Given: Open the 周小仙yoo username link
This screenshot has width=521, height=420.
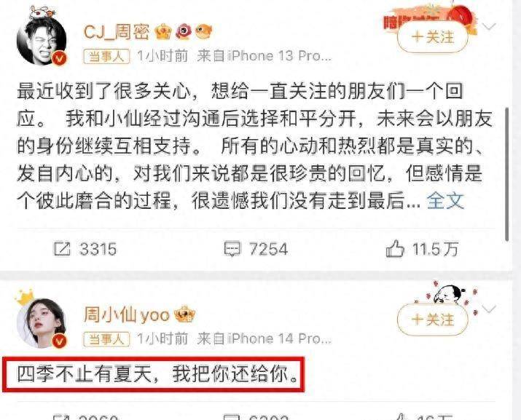Looking at the screenshot, I should click(x=127, y=314).
